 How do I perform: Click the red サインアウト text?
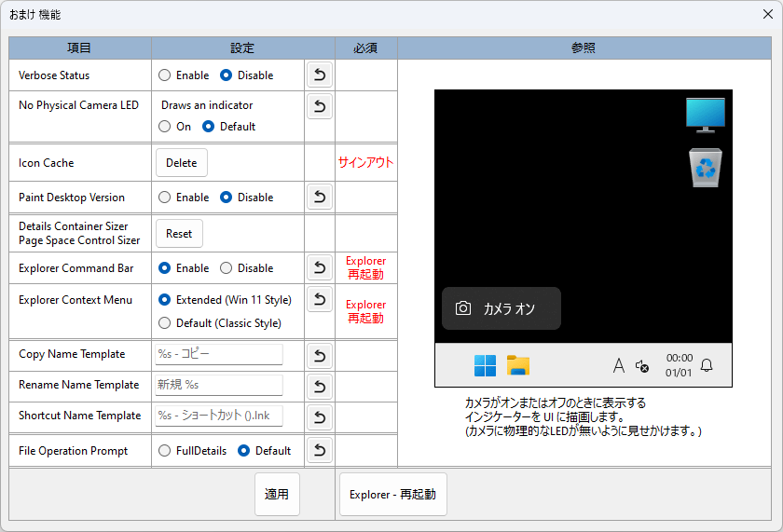pos(365,162)
